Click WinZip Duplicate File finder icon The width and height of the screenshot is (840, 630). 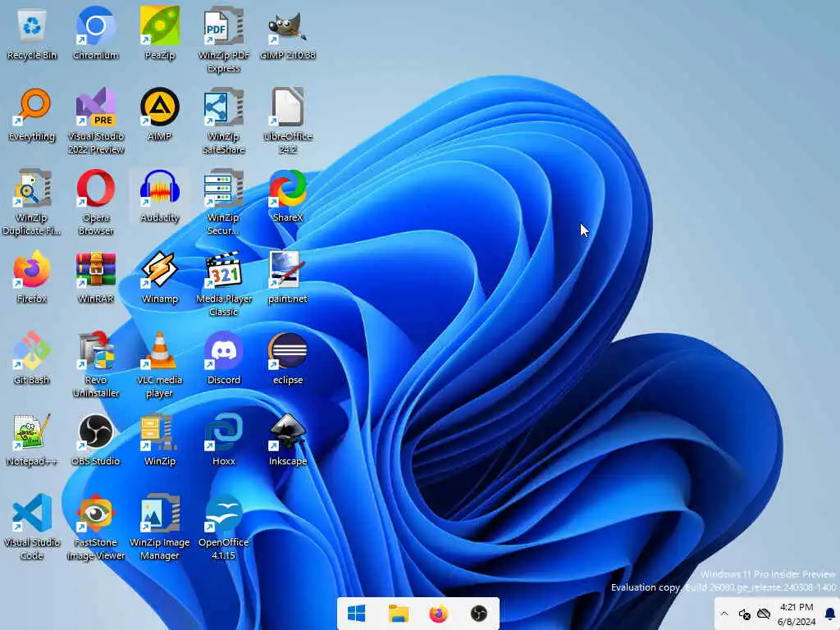[32, 203]
